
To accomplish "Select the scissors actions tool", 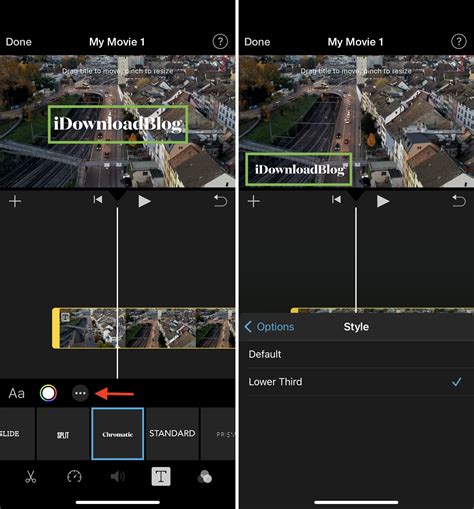I will click(30, 477).
